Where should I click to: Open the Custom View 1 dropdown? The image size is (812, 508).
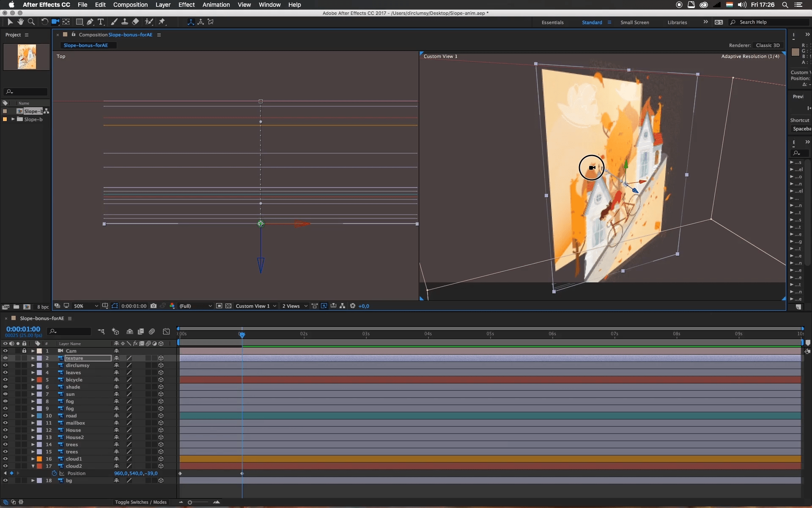pyautogui.click(x=256, y=306)
